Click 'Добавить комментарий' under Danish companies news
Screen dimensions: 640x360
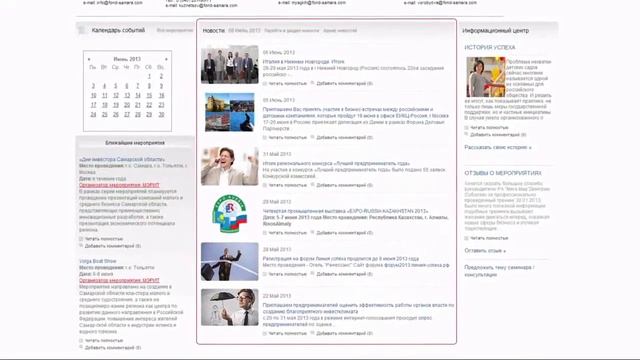[344, 138]
